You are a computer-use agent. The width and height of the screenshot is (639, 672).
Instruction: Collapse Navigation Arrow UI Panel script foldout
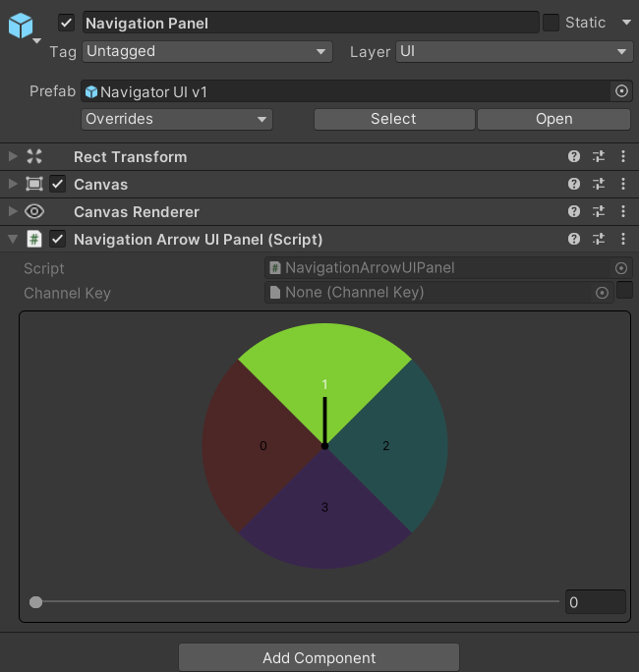[x=13, y=239]
